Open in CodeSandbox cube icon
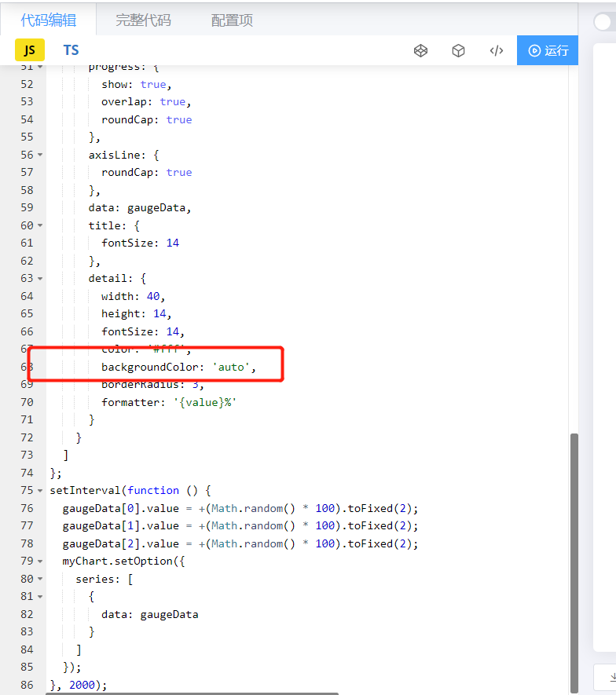Viewport: 616px width, 695px height. pos(458,50)
